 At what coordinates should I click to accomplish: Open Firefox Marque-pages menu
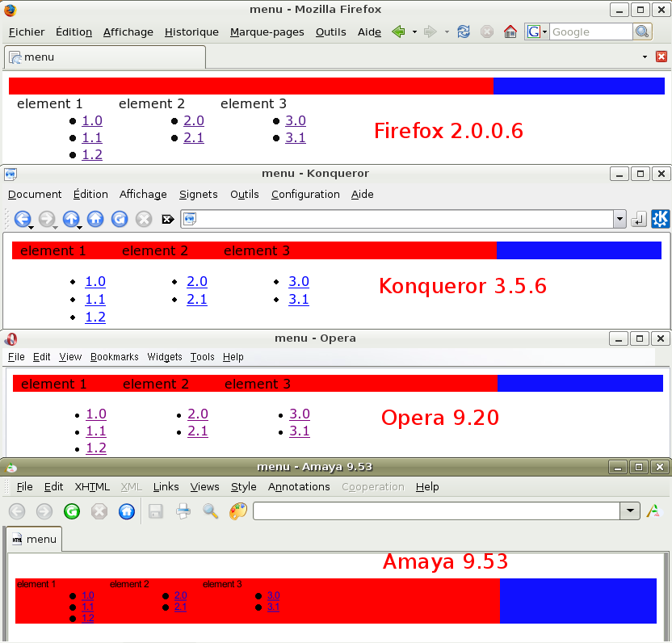click(267, 32)
